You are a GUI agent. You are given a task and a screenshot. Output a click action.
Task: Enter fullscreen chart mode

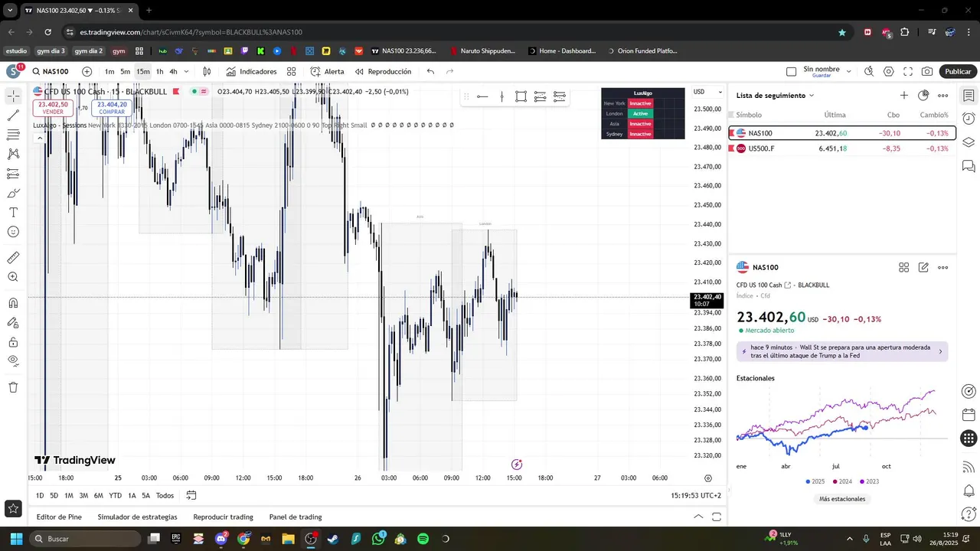tap(908, 71)
